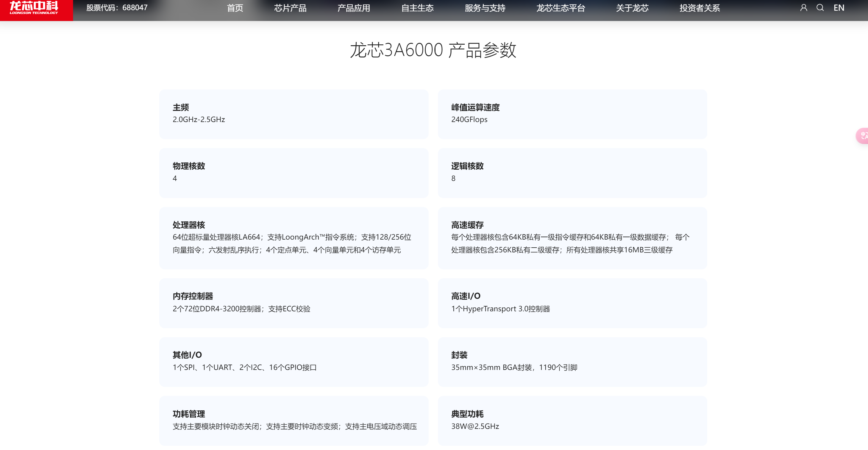Viewport: 868px width, 450px height.
Task: Click the 封装 label
Action: point(459,355)
